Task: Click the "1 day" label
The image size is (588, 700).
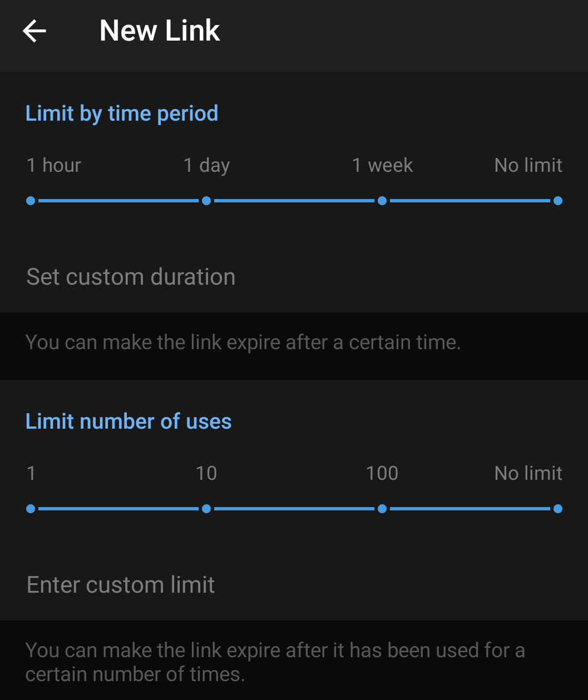Action: coord(207,165)
